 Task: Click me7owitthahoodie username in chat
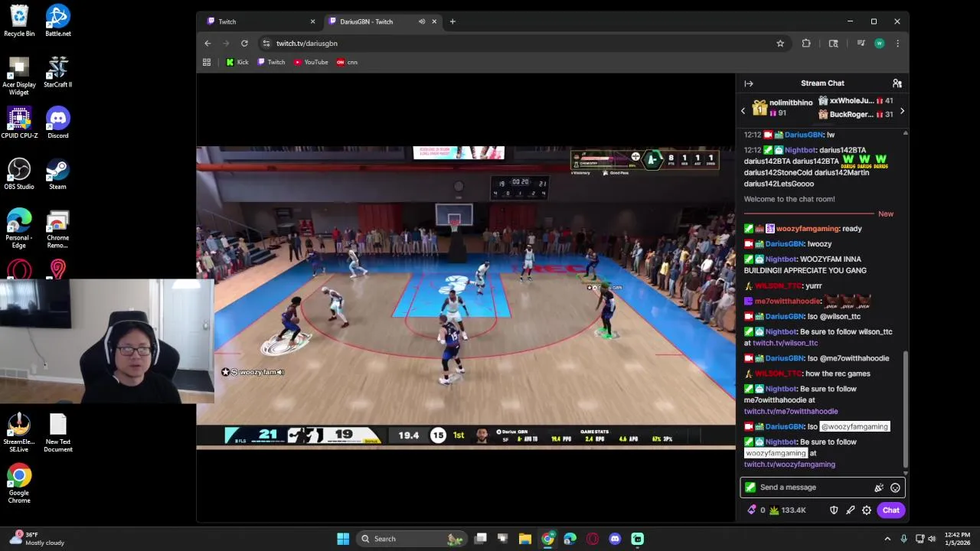click(x=788, y=302)
